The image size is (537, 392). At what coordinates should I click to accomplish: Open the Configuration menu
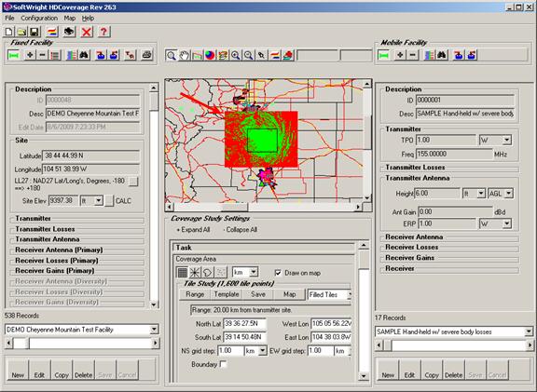pos(39,18)
